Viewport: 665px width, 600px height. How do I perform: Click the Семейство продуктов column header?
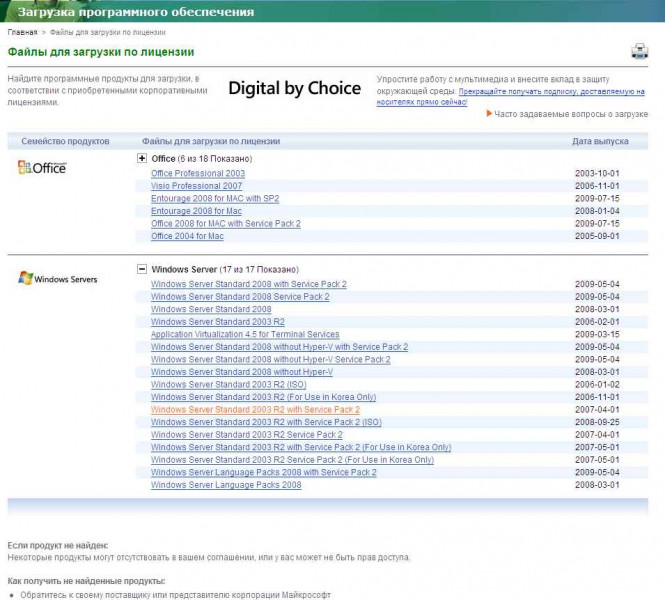point(65,141)
